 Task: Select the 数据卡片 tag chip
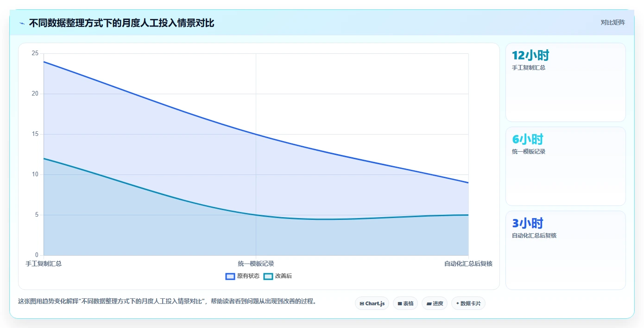point(468,303)
